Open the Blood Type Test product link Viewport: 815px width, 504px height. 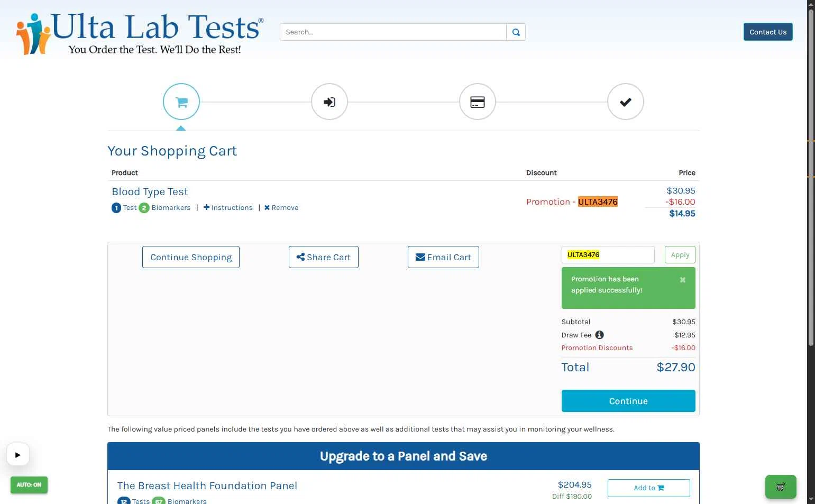pos(150,192)
